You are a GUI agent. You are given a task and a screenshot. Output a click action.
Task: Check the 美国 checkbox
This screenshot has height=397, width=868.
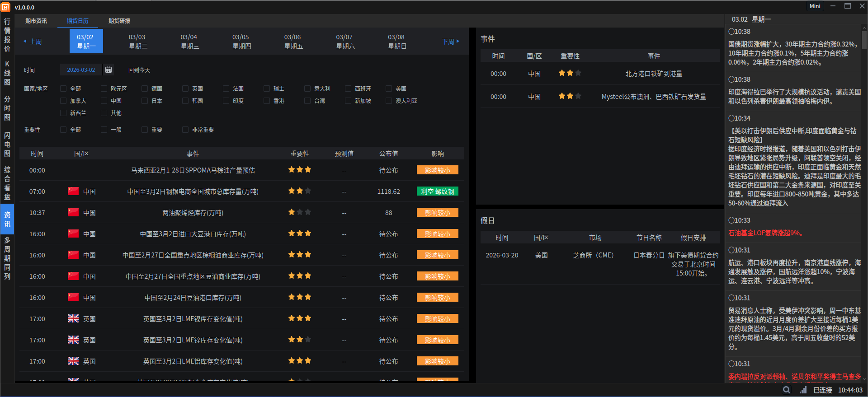389,89
